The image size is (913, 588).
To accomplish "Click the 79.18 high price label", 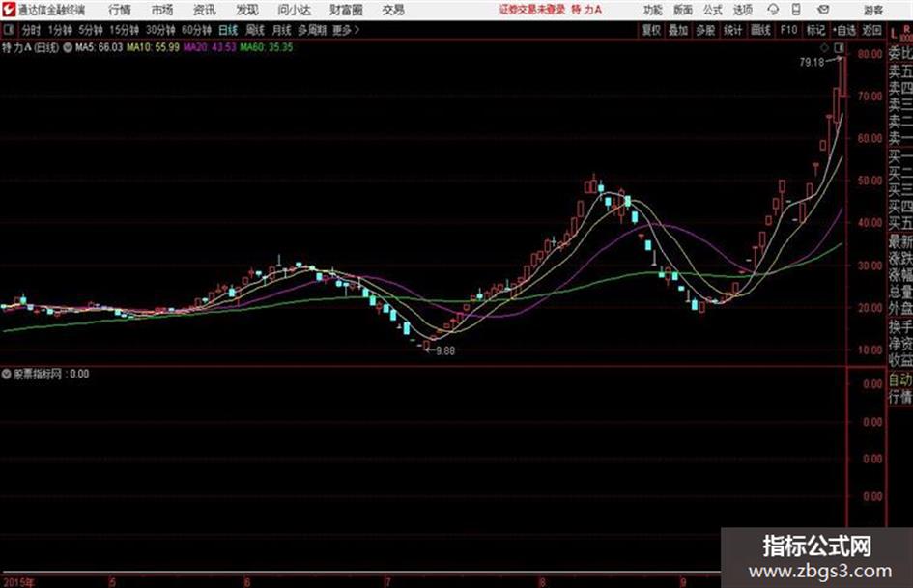I will 812,62.
